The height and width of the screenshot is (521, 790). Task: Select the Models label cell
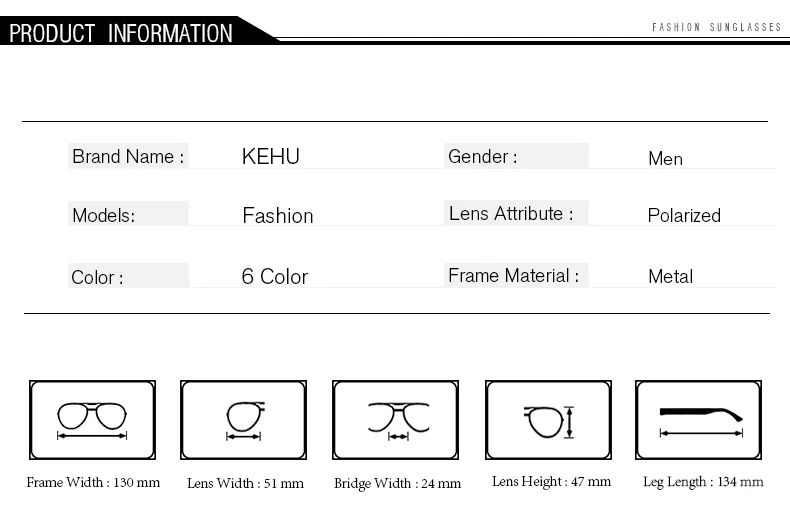(x=128, y=214)
